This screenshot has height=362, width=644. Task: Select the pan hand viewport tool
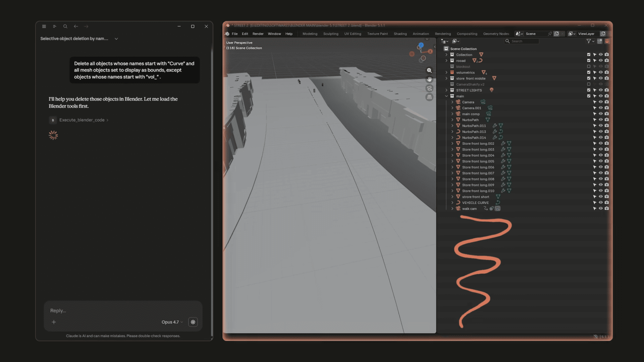(429, 79)
